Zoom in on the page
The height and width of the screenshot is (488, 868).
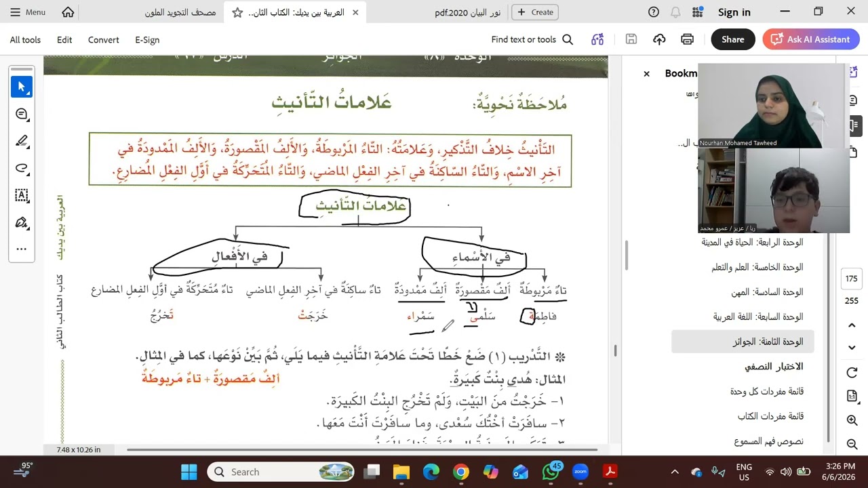pos(852,420)
